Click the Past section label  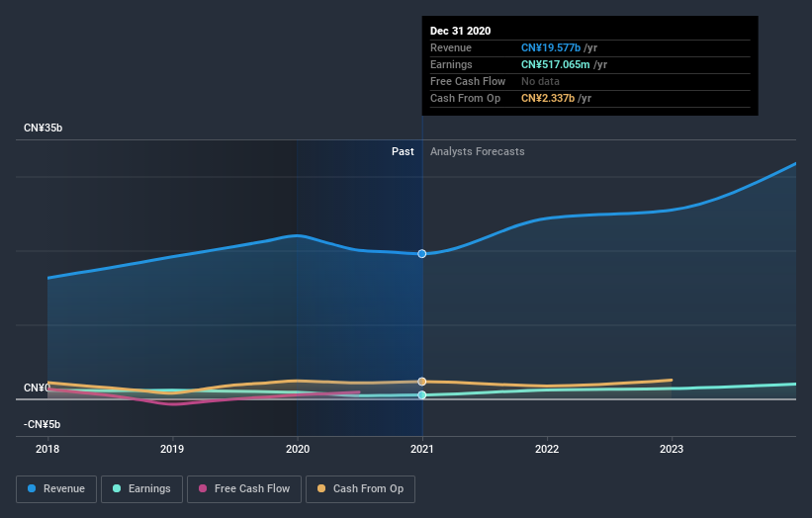tap(403, 151)
